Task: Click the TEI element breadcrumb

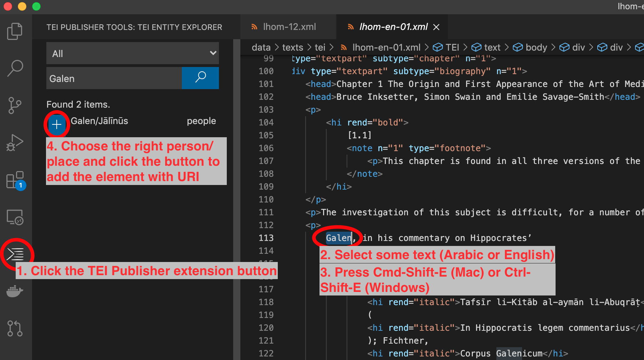Action: tap(446, 47)
